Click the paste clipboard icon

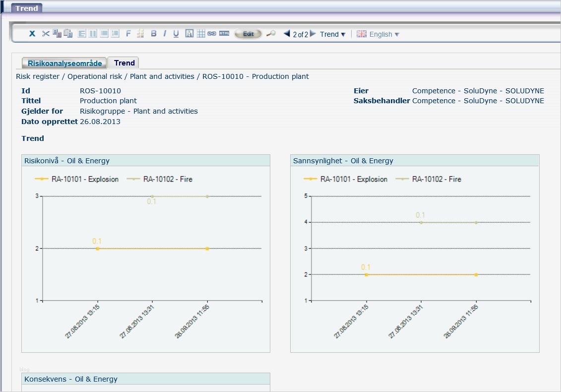(68, 34)
